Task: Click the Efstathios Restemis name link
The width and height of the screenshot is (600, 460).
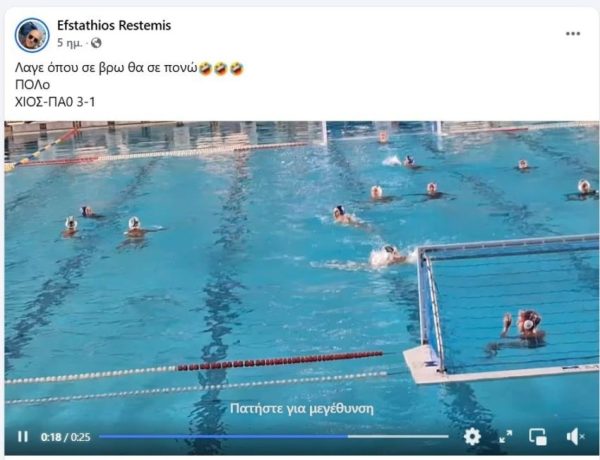Action: tap(114, 25)
